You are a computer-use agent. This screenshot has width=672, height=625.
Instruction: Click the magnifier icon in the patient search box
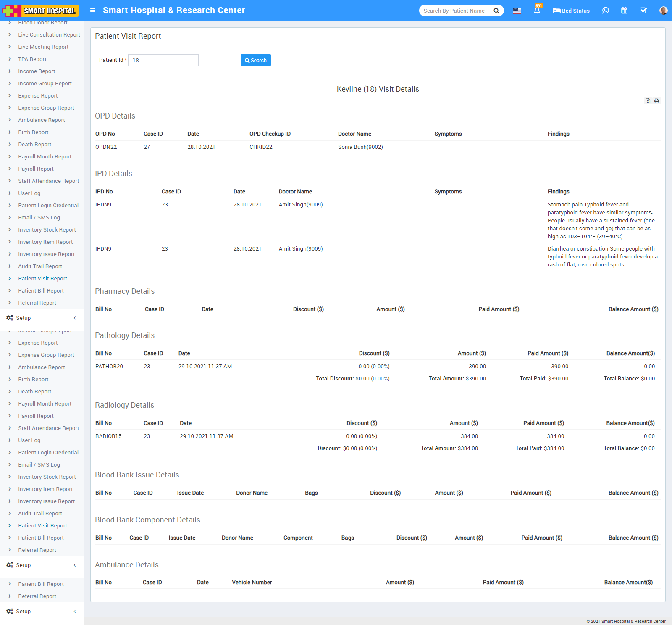click(x=496, y=11)
